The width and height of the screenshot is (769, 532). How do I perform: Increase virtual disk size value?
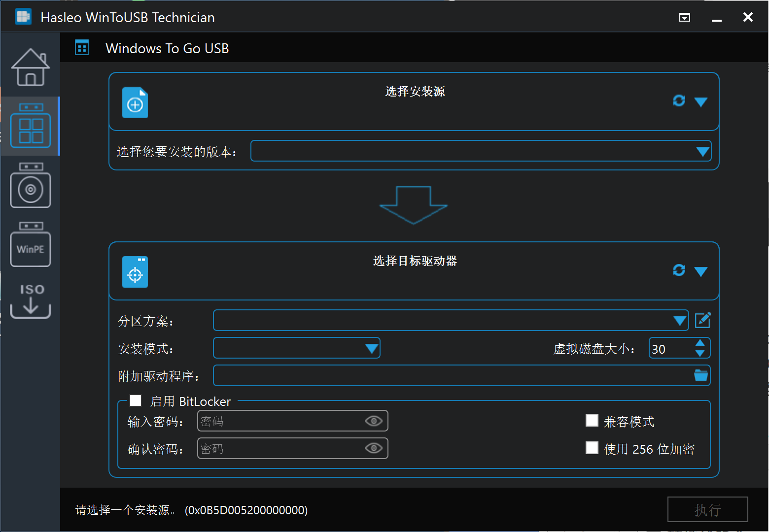click(699, 343)
